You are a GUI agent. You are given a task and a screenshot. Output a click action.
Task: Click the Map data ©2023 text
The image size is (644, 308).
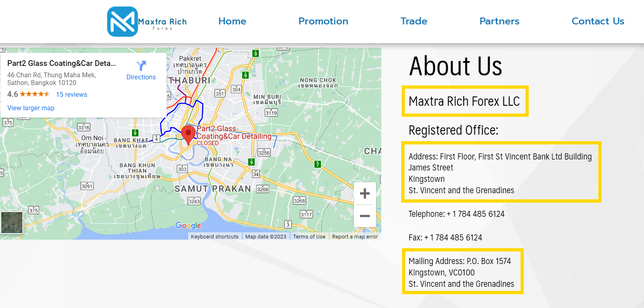(266, 236)
